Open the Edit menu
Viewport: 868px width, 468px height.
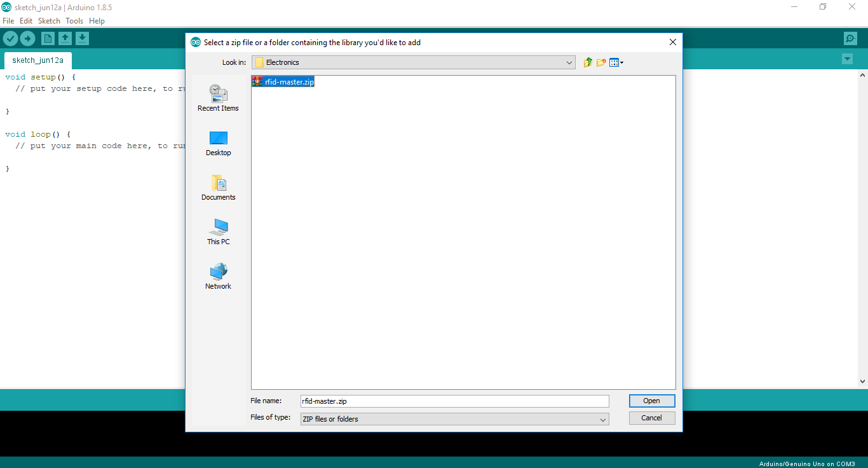pyautogui.click(x=26, y=21)
